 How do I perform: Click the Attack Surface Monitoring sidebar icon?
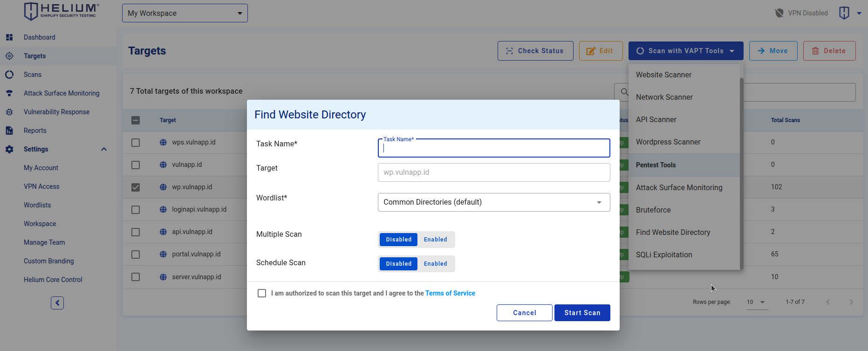(9, 93)
